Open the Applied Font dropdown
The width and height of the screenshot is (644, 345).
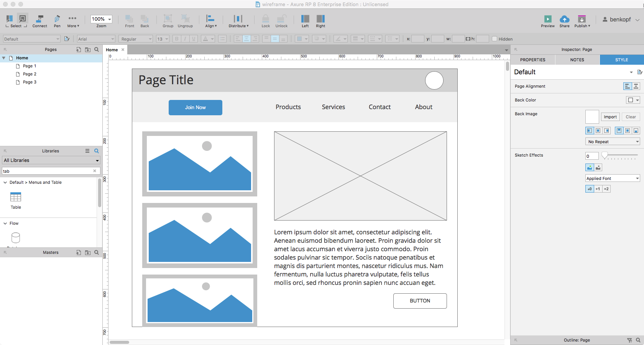tap(612, 178)
